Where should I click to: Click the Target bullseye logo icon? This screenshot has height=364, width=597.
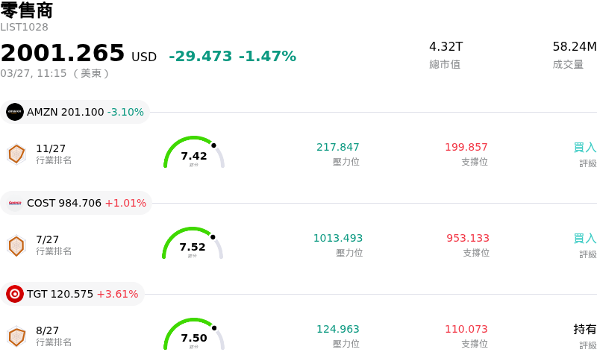[x=15, y=294]
